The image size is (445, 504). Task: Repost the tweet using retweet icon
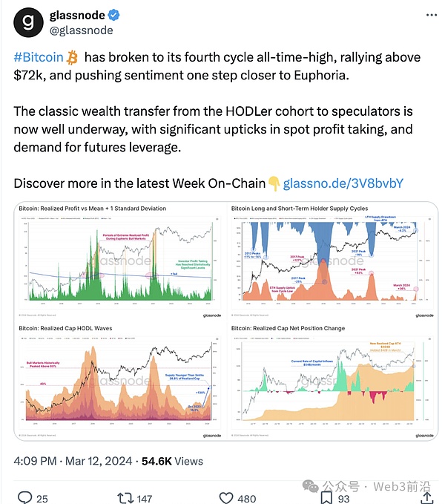126,498
